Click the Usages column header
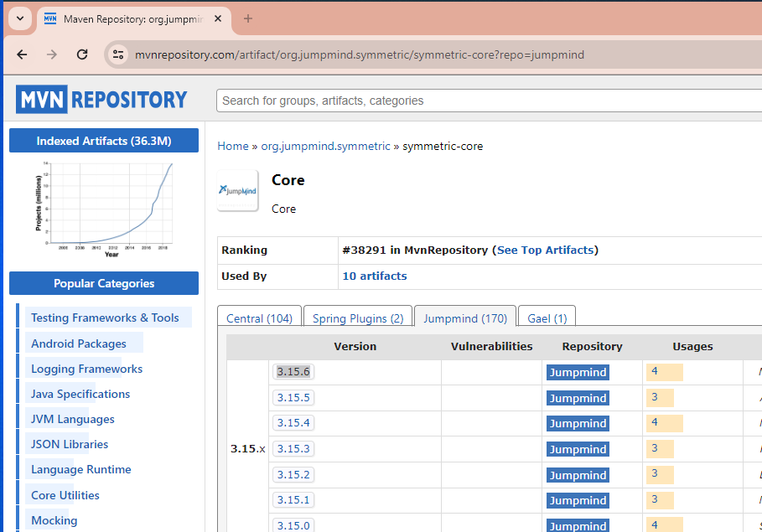The width and height of the screenshot is (762, 532). (692, 346)
